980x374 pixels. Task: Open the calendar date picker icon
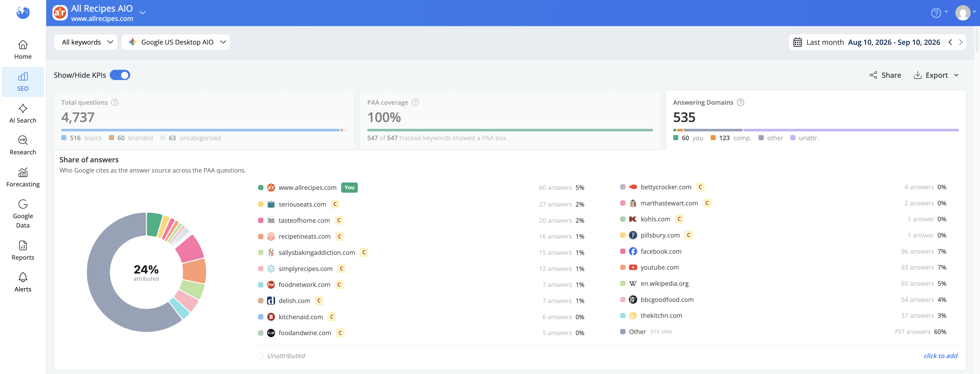[x=797, y=42]
